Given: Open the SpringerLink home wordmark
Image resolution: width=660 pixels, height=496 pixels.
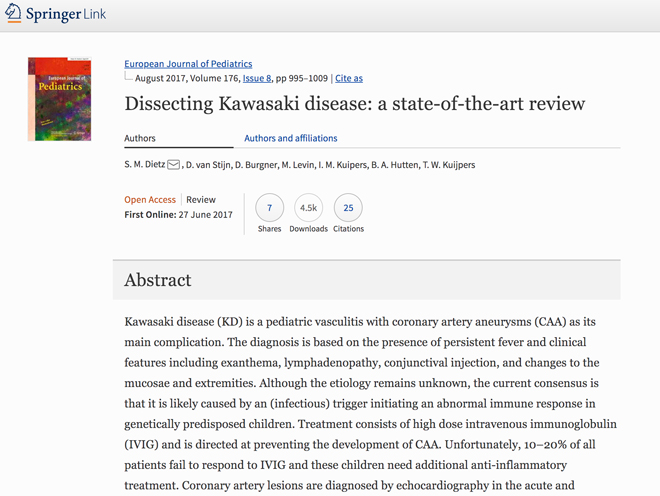Looking at the screenshot, I should click(66, 14).
